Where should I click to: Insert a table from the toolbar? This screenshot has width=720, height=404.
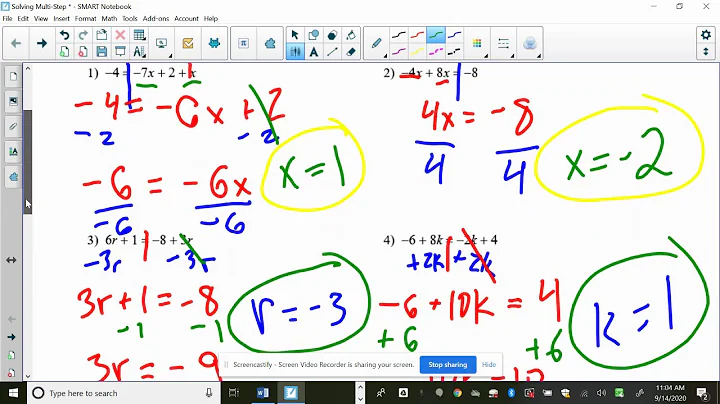click(139, 35)
